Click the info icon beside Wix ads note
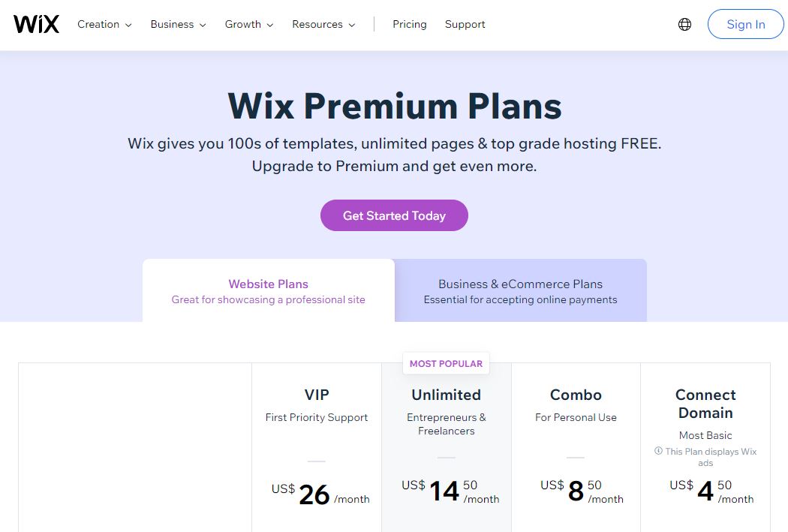 click(x=658, y=451)
